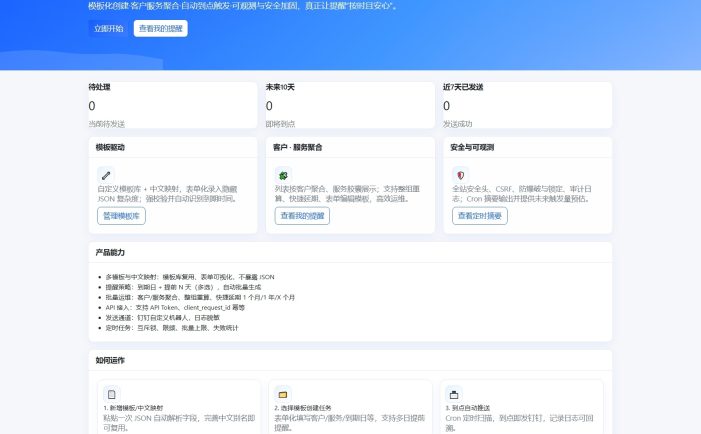Click 查看我的提醒 under 客户·服务聚合 card
Viewport: 701px width, 434px height.
(302, 216)
